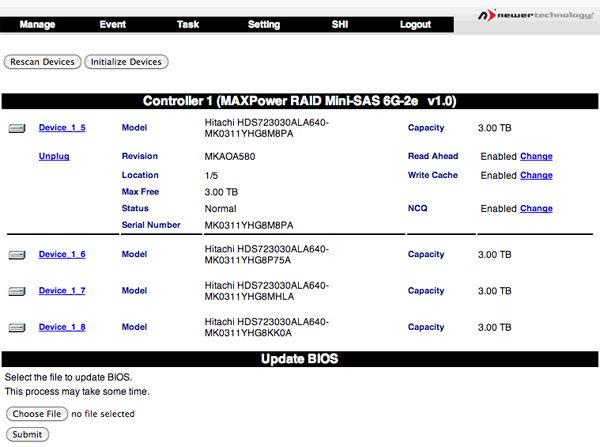This screenshot has width=600, height=447.
Task: Click the Status value Normal
Action: point(220,209)
